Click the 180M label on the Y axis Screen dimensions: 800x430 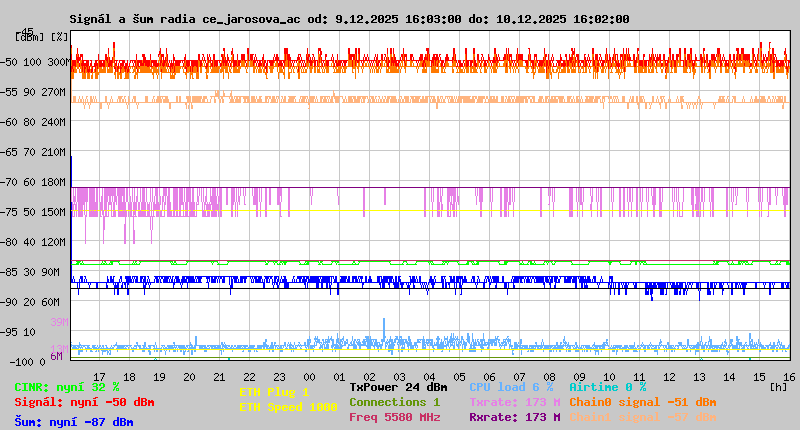[x=53, y=182]
